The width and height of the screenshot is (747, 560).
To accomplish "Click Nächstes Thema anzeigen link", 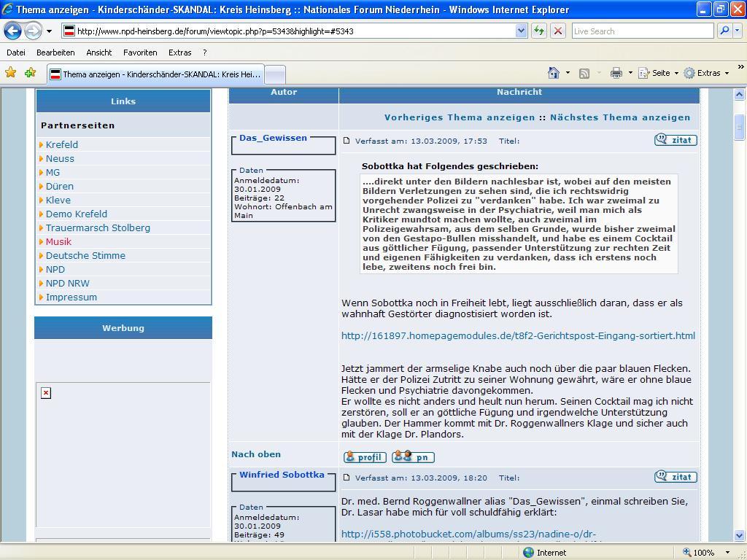I will click(620, 117).
